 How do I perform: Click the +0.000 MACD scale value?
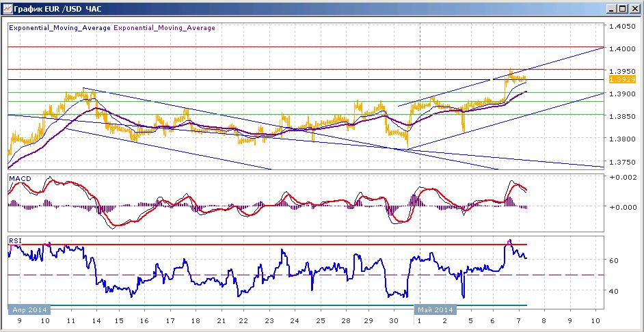624,208
